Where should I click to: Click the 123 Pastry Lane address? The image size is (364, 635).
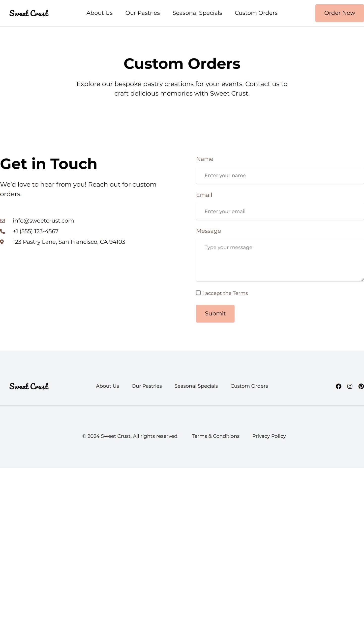click(x=69, y=242)
